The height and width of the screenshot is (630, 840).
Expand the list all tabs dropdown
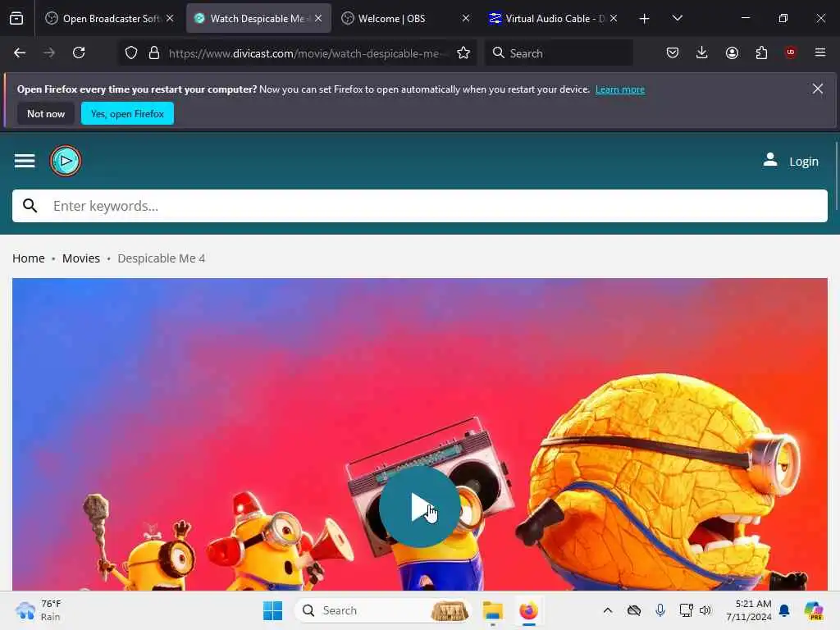click(x=677, y=19)
